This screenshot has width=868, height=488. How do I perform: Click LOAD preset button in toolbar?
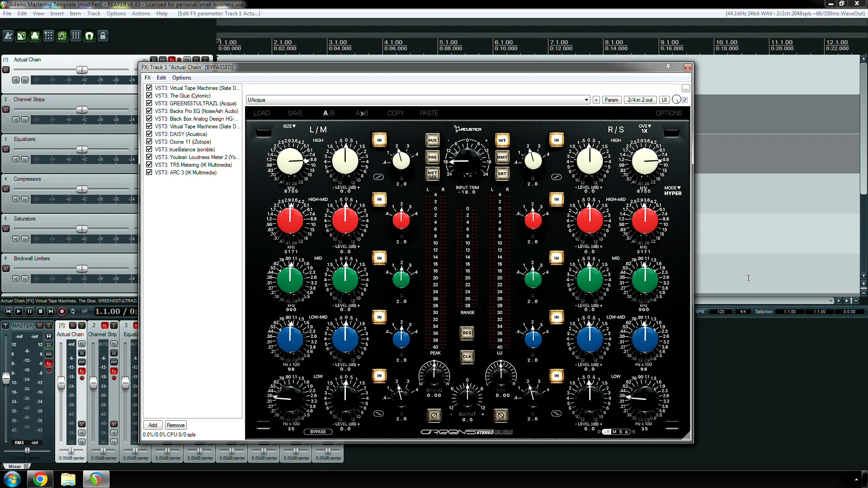(x=262, y=113)
